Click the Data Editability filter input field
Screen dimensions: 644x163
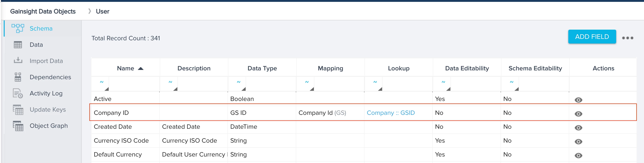pyautogui.click(x=475, y=84)
